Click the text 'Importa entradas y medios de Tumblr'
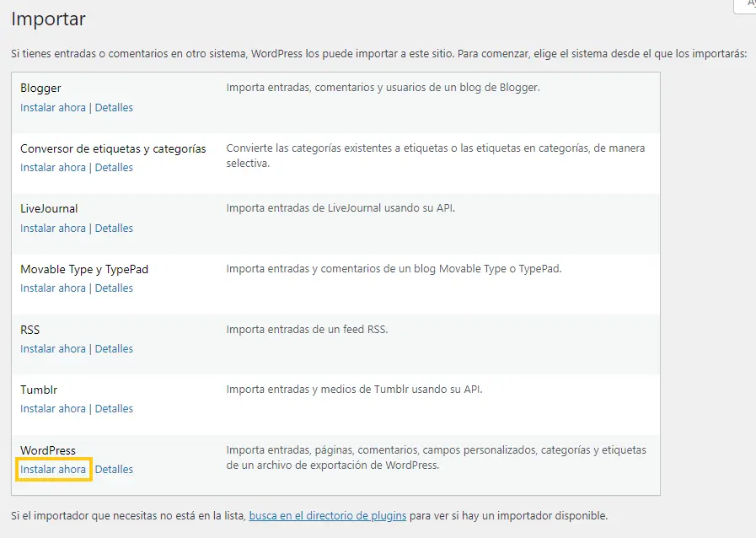Viewport: 756px width, 538px height. point(354,390)
